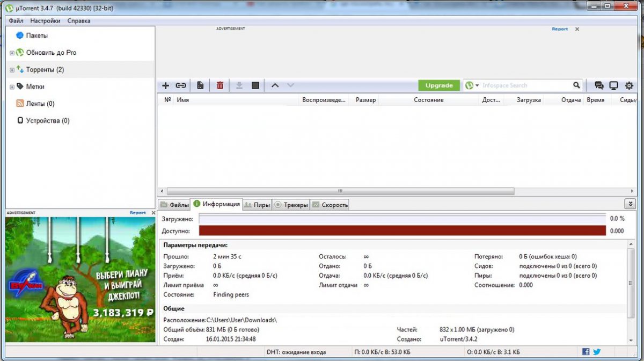Screen dimensions: 644x361
Task: Collapse the details pane with double-chevron button
Action: tap(630, 204)
